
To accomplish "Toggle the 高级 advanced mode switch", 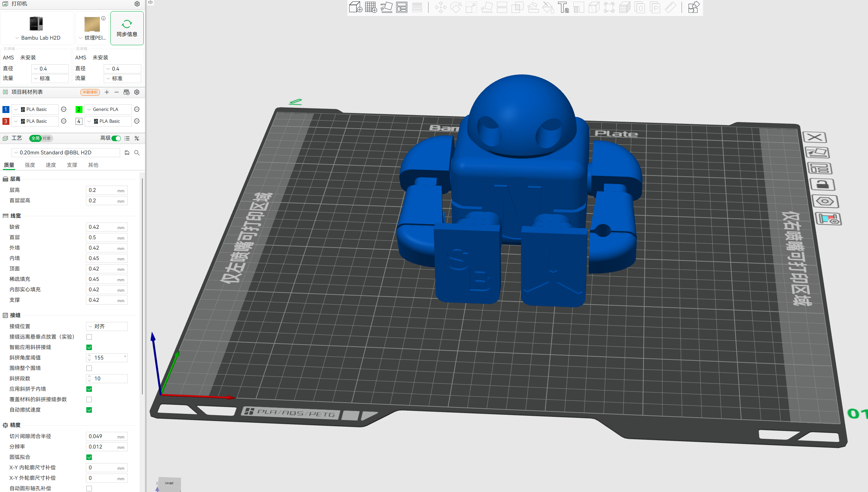I will [116, 138].
